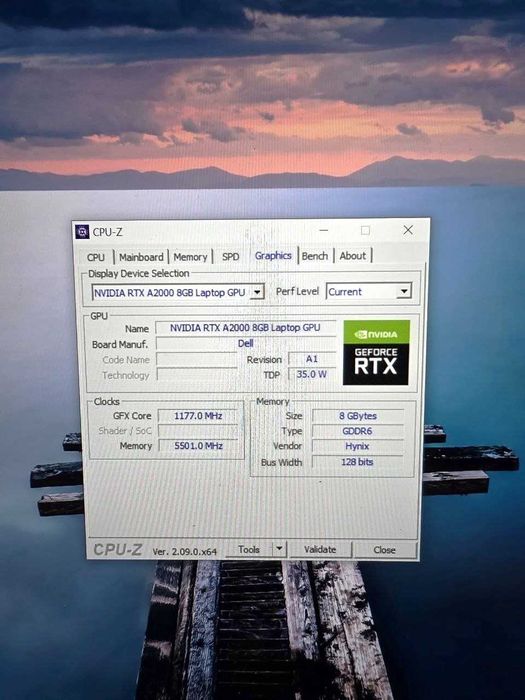
Task: Click the version text Ver. 2.09.0.x64
Action: [x=184, y=552]
